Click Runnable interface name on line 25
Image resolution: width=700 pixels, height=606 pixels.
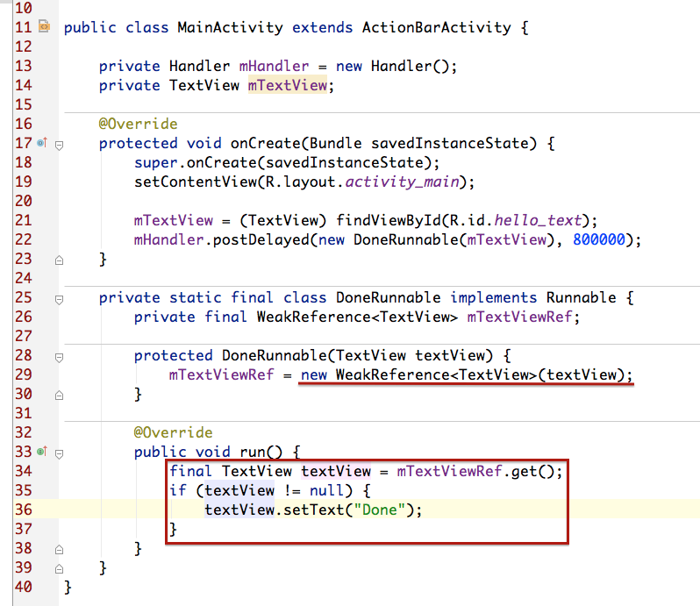click(582, 297)
